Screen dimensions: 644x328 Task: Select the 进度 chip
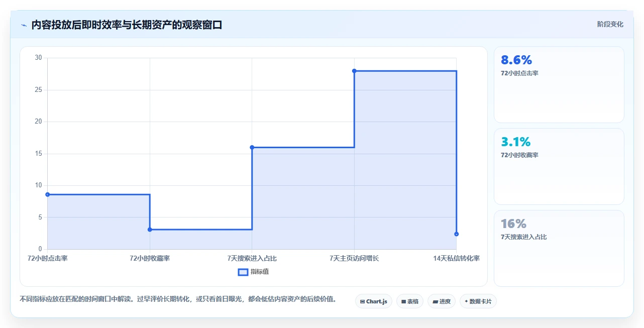point(442,301)
